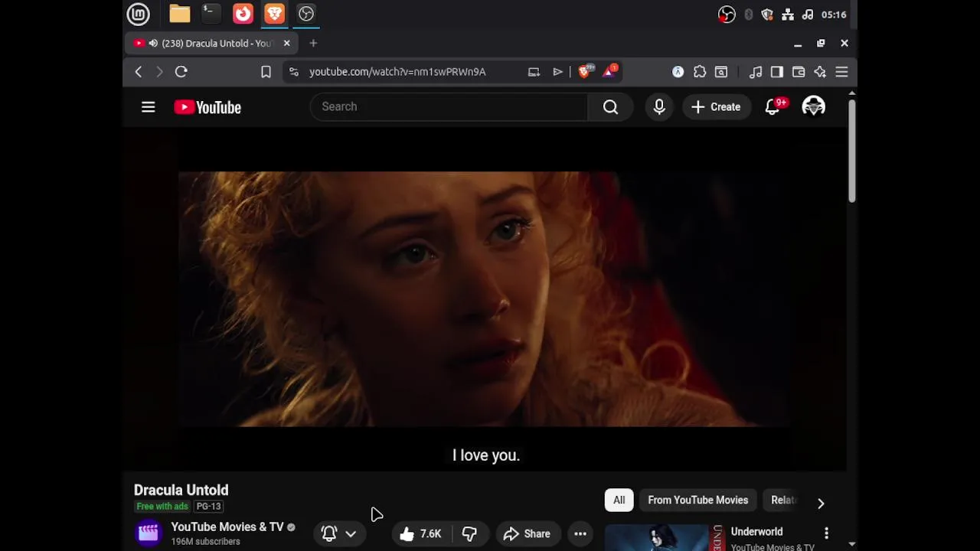This screenshot has width=980, height=551.
Task: Select the All filter chip
Action: point(619,500)
